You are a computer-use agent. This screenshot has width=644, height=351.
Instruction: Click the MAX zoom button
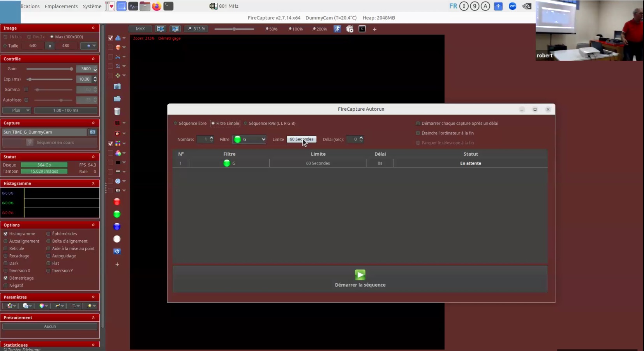coord(140,29)
